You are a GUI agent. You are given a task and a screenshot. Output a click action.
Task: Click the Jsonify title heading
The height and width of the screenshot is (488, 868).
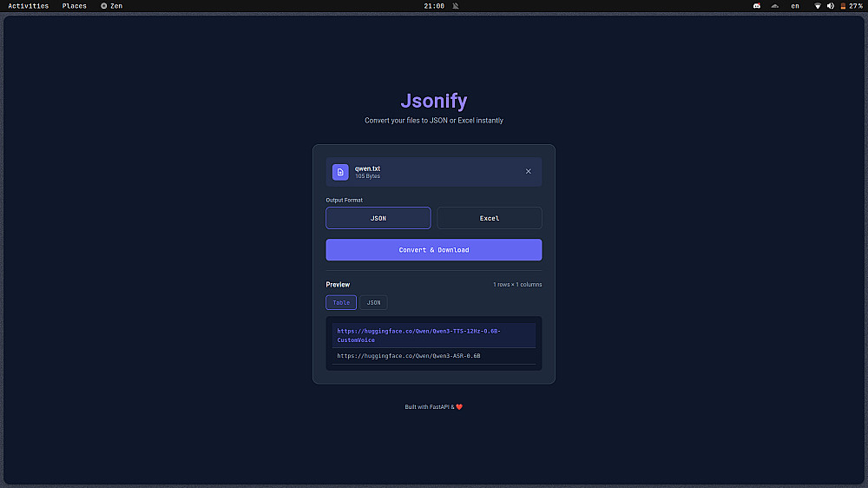[x=434, y=100]
